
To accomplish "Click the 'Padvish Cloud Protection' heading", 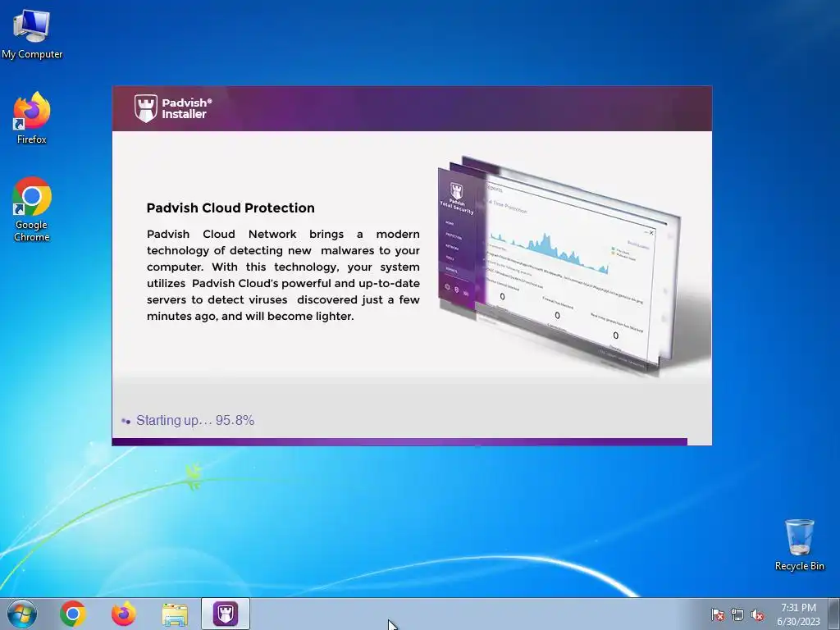I will click(x=231, y=208).
